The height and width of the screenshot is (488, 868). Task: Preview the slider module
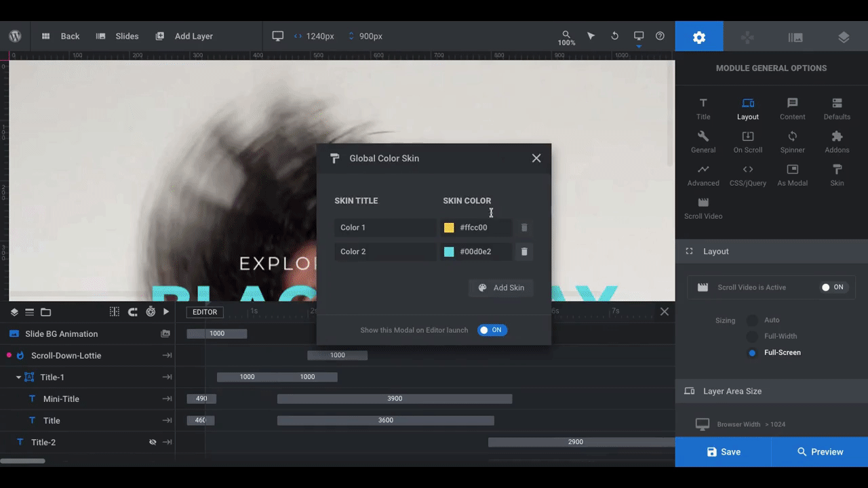click(820, 452)
